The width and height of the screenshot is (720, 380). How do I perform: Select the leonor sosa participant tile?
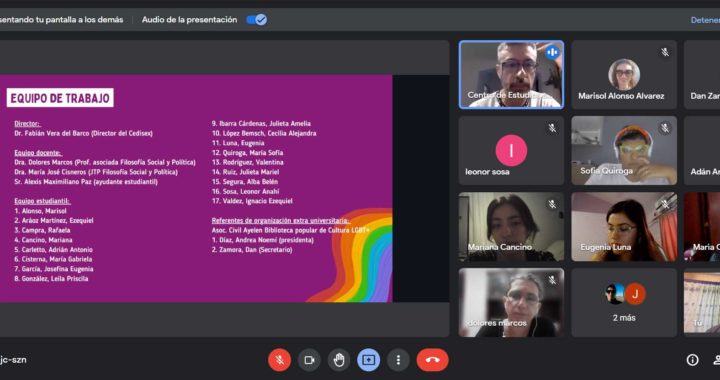[511, 151]
